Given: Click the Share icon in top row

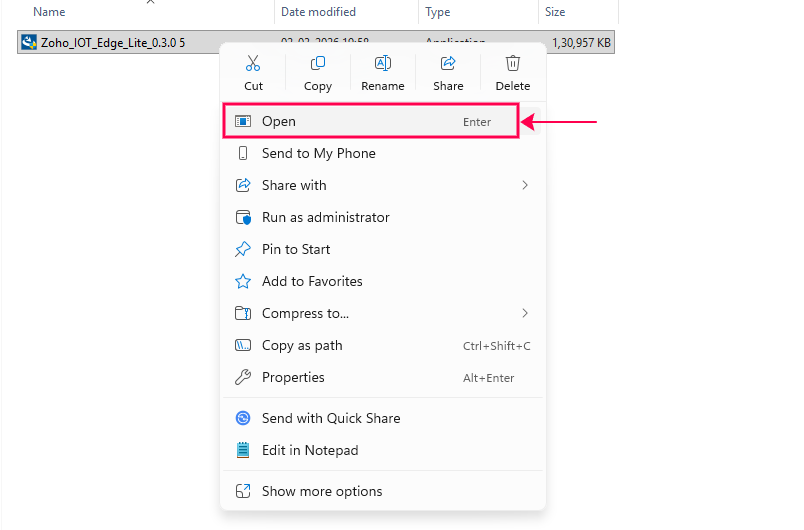Looking at the screenshot, I should pos(448,63).
